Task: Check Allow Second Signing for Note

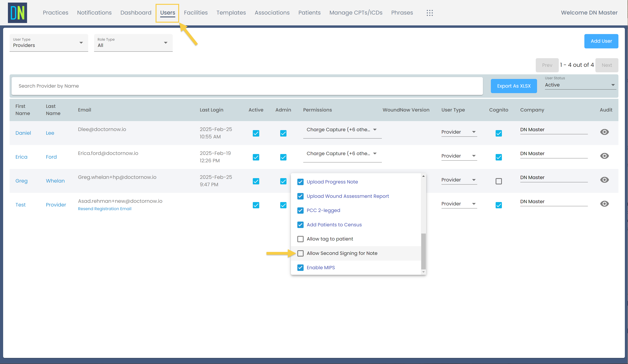Action: (x=300, y=253)
